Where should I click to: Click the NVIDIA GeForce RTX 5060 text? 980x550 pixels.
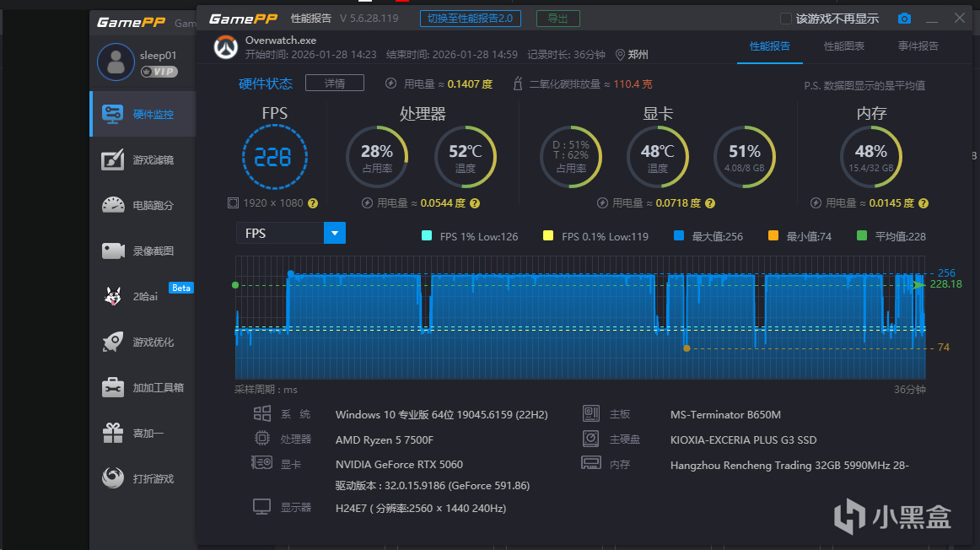tap(399, 464)
